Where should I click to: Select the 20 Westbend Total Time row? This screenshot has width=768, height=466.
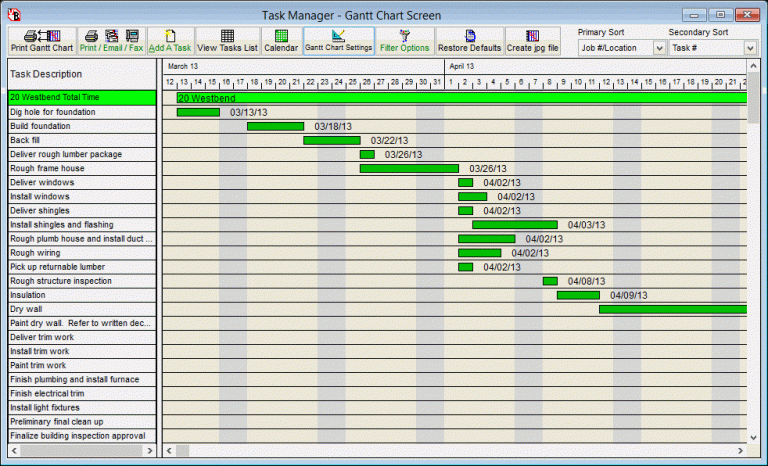tap(82, 98)
